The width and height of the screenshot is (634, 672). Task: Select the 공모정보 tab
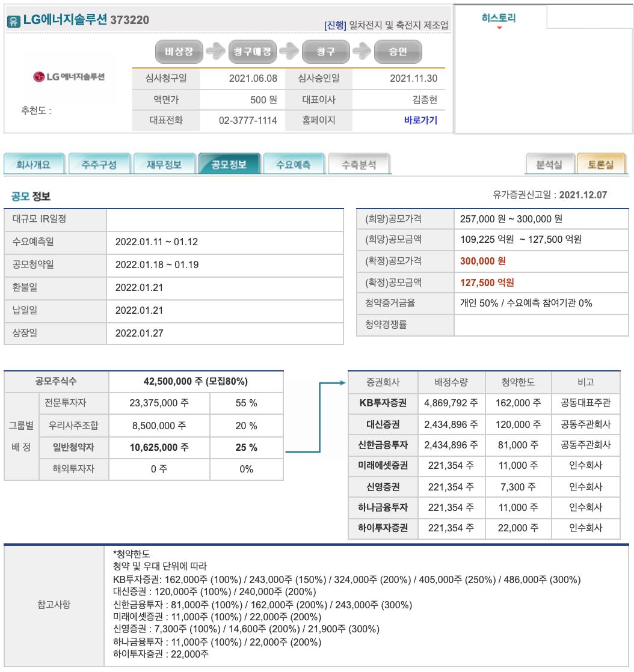click(x=229, y=164)
